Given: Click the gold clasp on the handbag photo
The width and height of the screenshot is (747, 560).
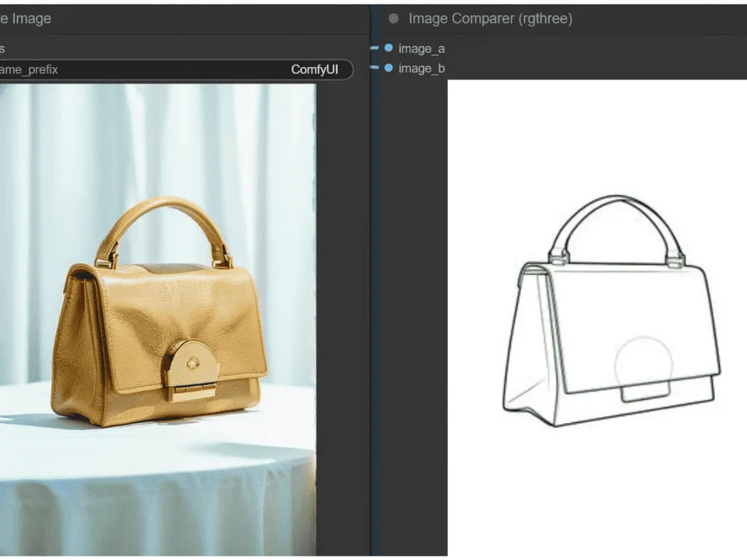Looking at the screenshot, I should point(191,368).
